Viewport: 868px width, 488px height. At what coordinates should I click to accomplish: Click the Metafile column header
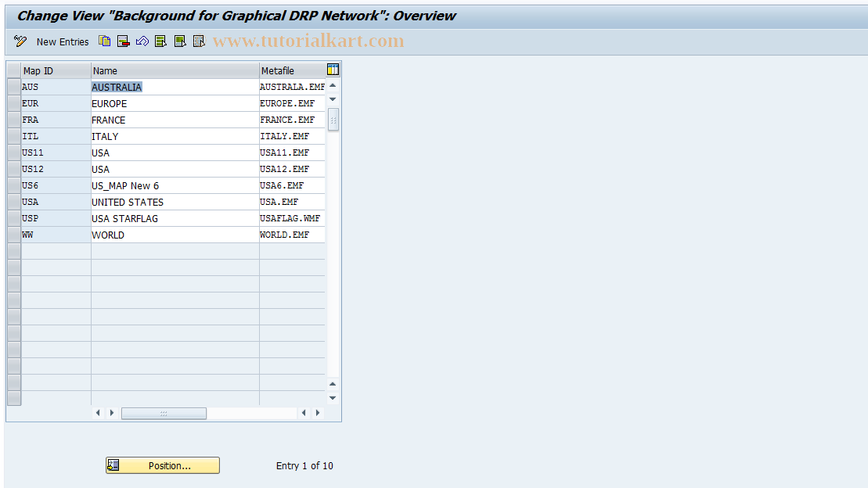292,71
